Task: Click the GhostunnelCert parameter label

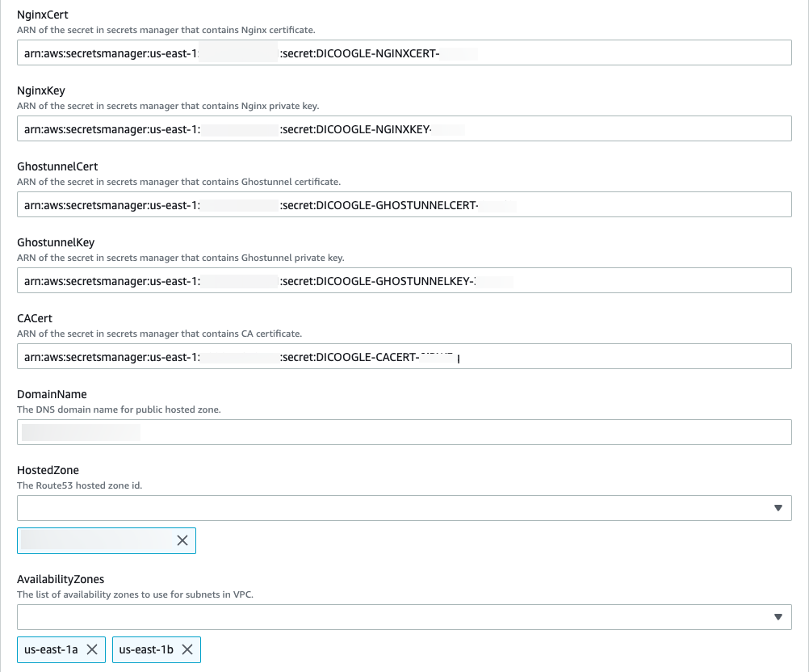Action: (57, 166)
